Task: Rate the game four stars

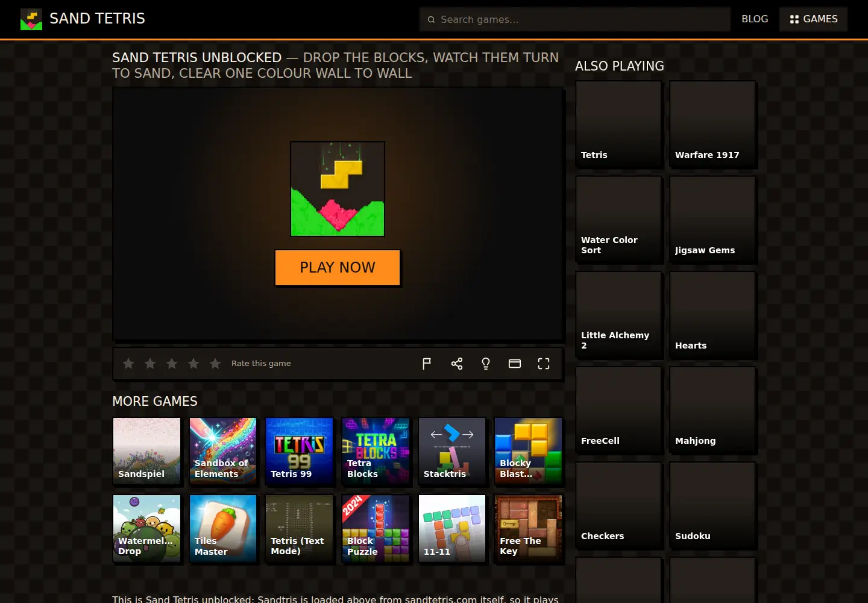Action: [x=193, y=363]
